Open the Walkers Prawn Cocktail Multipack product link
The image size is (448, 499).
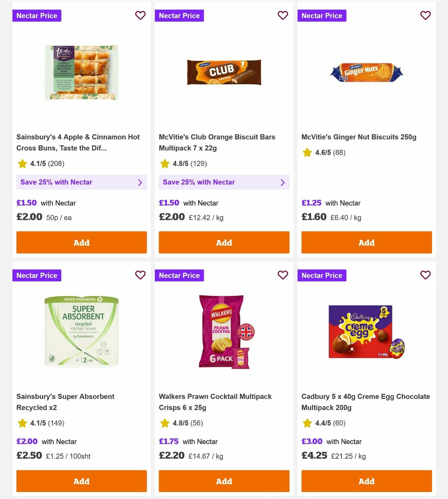pyautogui.click(x=215, y=402)
